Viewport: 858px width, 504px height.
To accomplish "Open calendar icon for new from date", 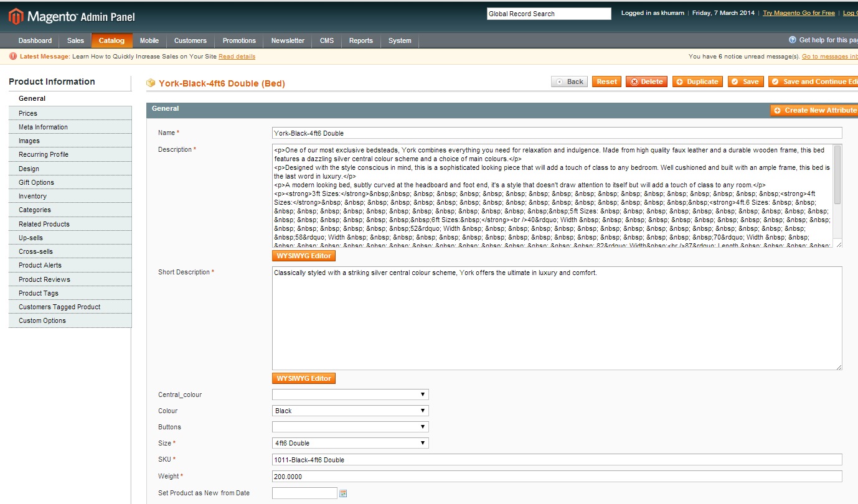I will point(343,493).
